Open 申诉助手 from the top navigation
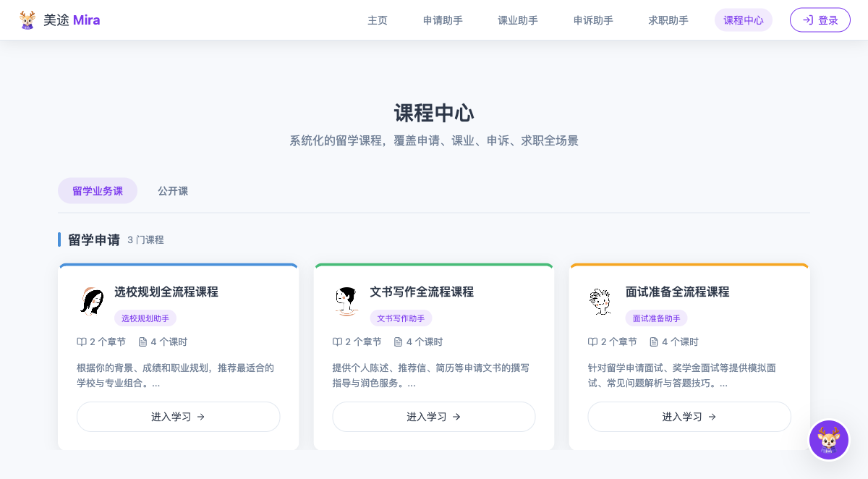 point(593,20)
